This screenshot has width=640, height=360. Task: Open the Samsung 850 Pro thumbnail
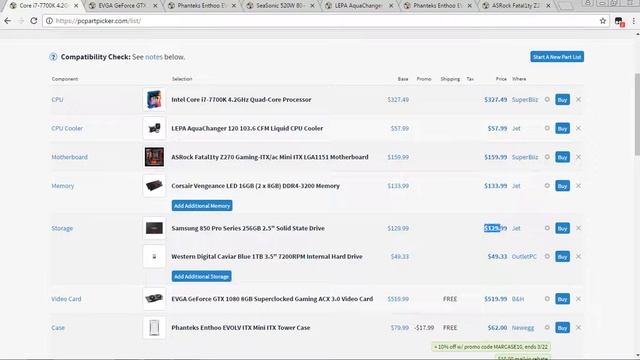tap(154, 228)
